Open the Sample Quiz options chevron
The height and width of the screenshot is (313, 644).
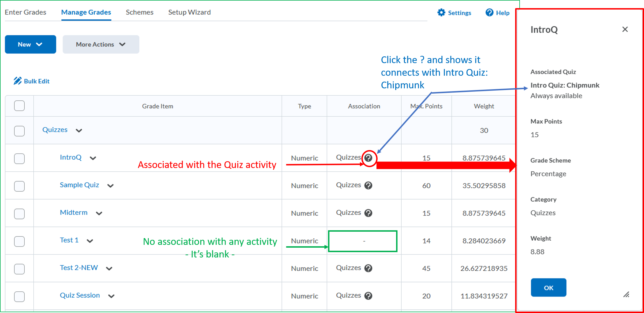110,185
